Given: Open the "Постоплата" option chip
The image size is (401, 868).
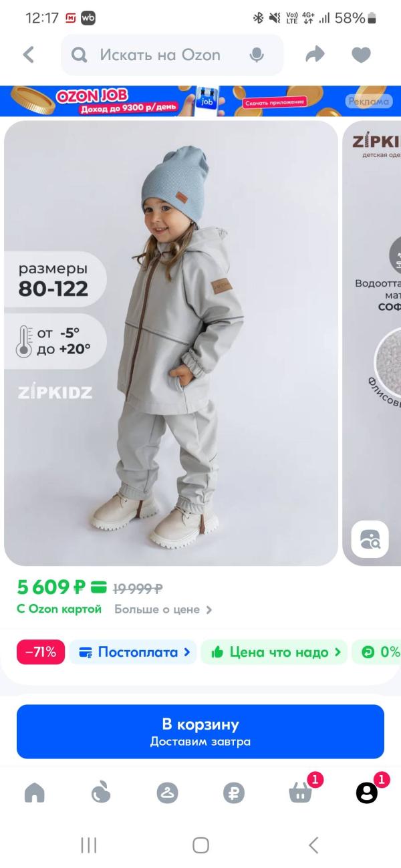Looking at the screenshot, I should pos(133,652).
